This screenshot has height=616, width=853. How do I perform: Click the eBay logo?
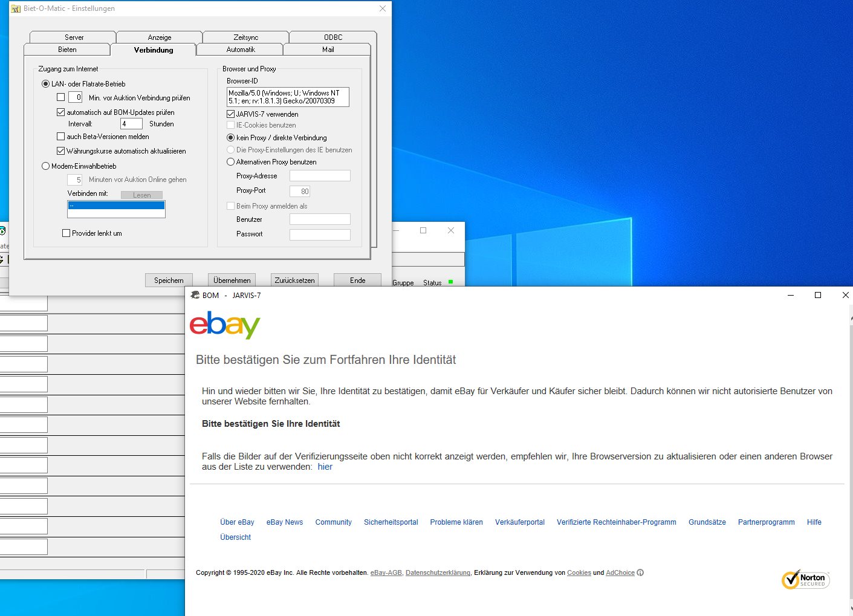point(225,325)
